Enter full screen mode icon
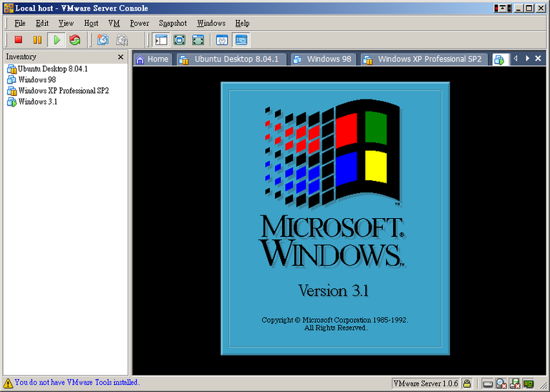 coord(198,40)
